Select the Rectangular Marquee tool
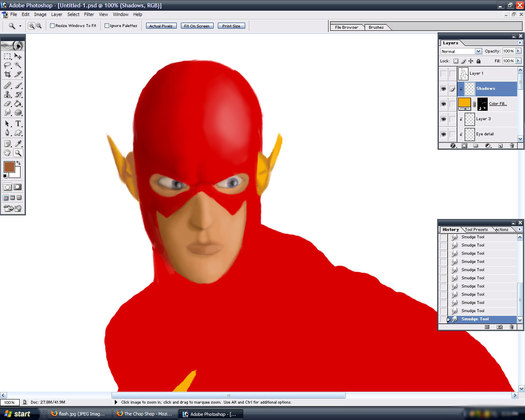The width and height of the screenshot is (525, 420). coord(7,56)
